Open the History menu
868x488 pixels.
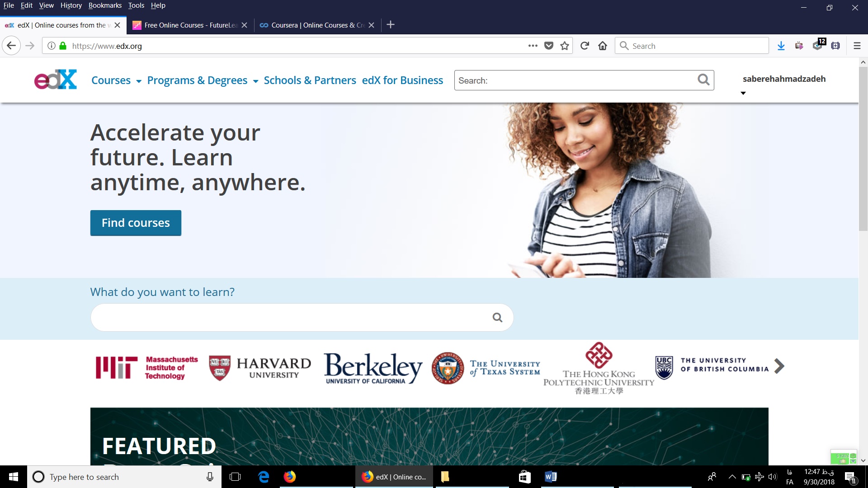pyautogui.click(x=71, y=5)
